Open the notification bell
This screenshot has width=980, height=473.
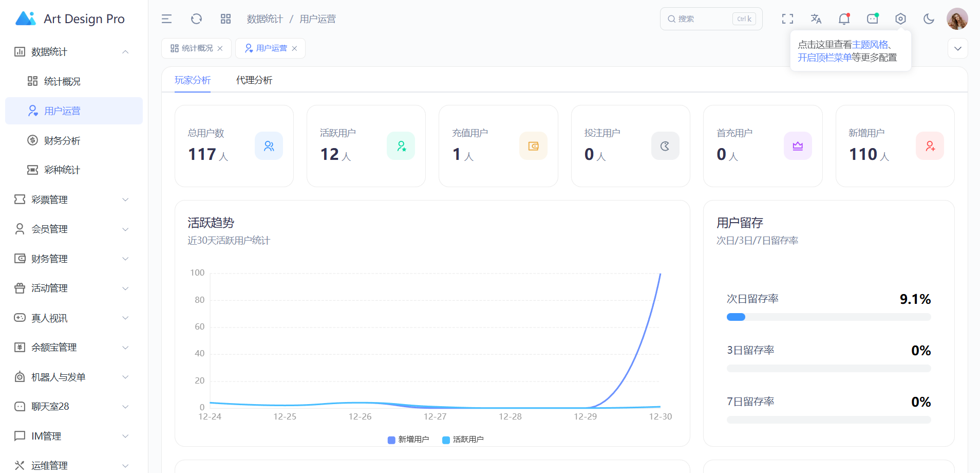[x=844, y=19]
